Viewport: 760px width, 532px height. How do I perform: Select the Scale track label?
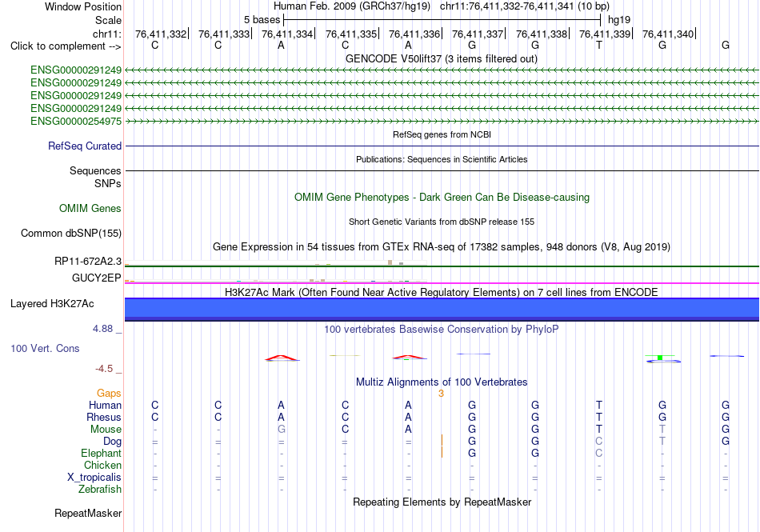point(108,20)
